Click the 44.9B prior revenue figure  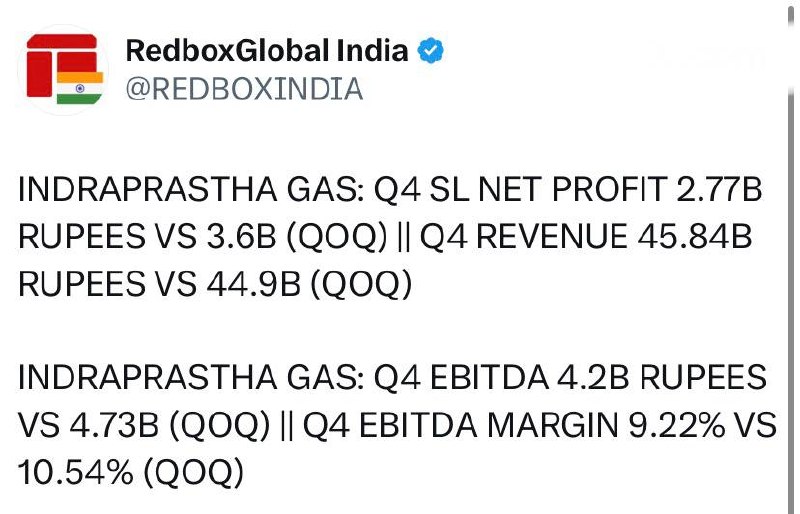(254, 283)
